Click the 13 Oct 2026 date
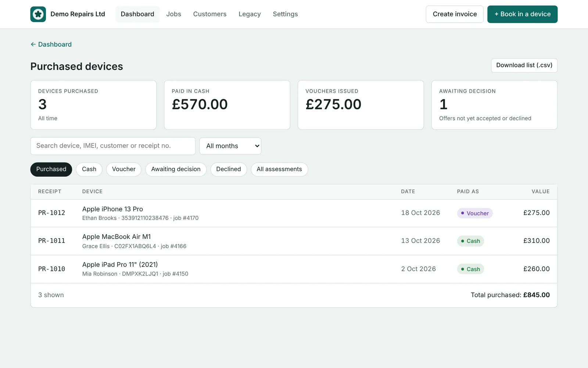 click(x=420, y=241)
